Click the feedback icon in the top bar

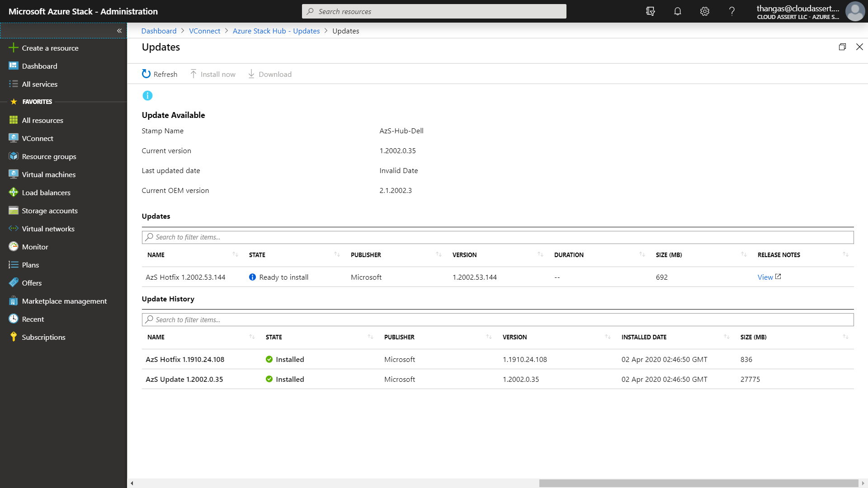pos(651,11)
